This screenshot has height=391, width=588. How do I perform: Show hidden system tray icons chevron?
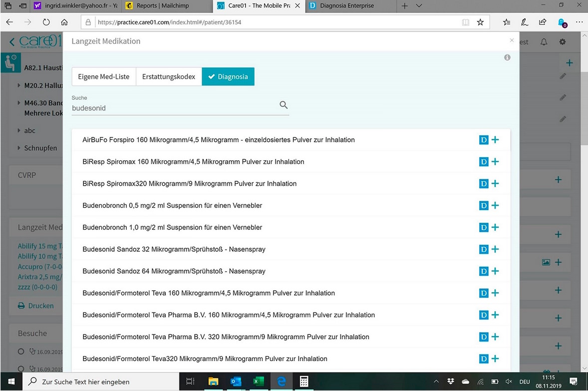[436, 382]
